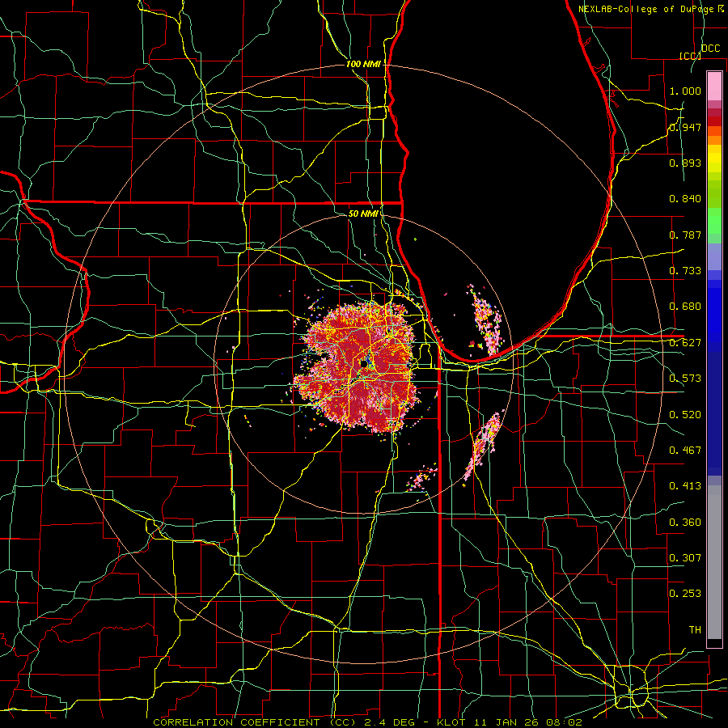
Task: Click the TH label on the scale
Action: pyautogui.click(x=695, y=630)
